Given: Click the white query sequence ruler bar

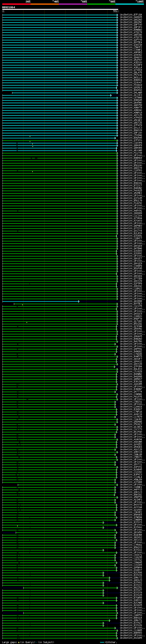Looking at the screenshot, I should (x=60, y=9).
